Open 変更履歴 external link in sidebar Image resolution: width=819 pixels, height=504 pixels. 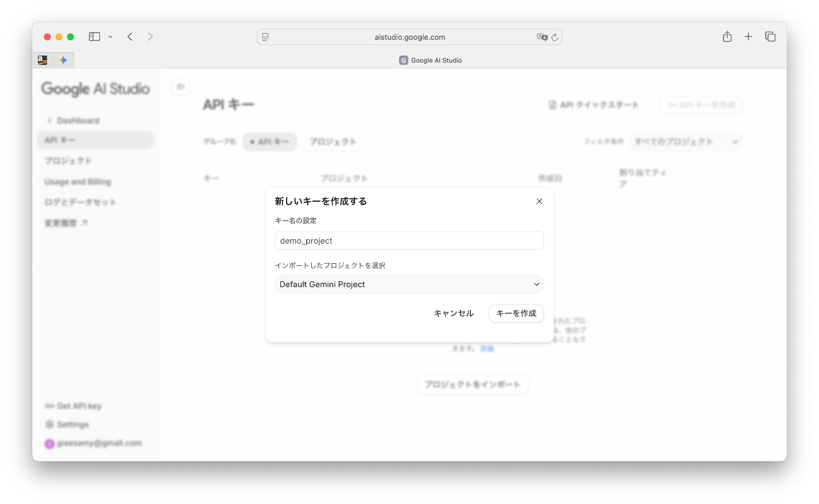[66, 223]
